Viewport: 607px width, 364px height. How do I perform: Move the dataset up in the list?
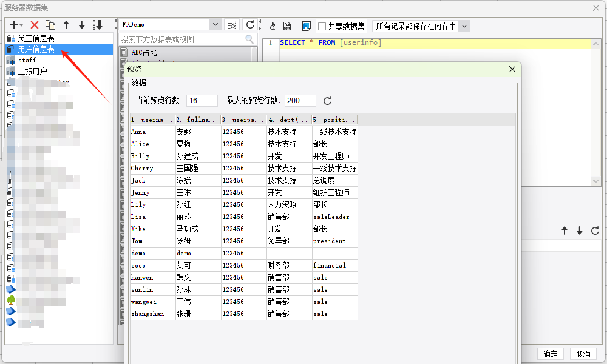[x=66, y=25]
